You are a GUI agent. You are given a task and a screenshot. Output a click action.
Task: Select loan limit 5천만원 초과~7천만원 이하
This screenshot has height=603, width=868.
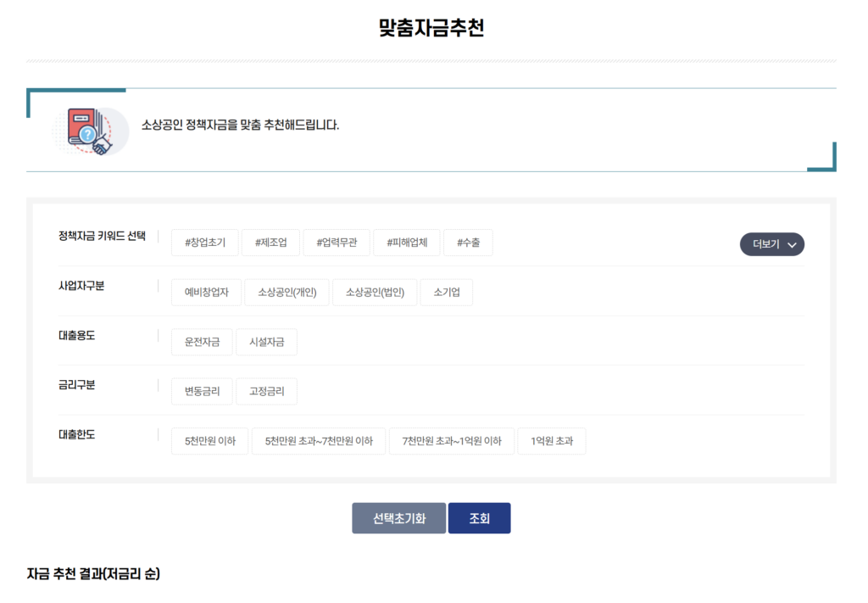(319, 441)
